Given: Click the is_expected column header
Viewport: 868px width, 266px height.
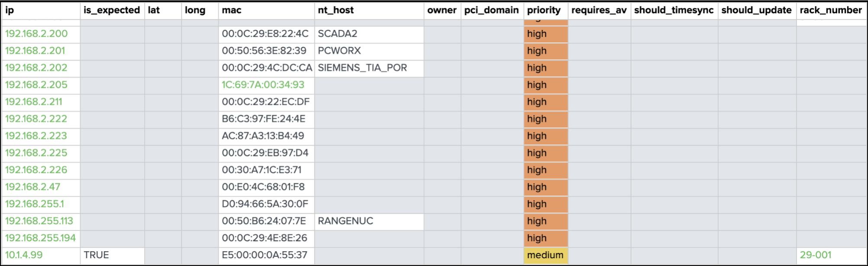Looking at the screenshot, I should click(112, 10).
